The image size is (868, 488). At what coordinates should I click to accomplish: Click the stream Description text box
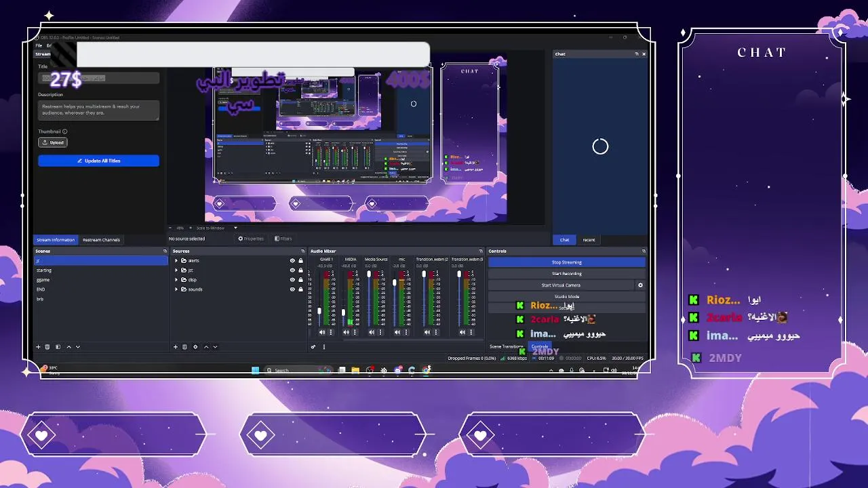click(x=98, y=110)
